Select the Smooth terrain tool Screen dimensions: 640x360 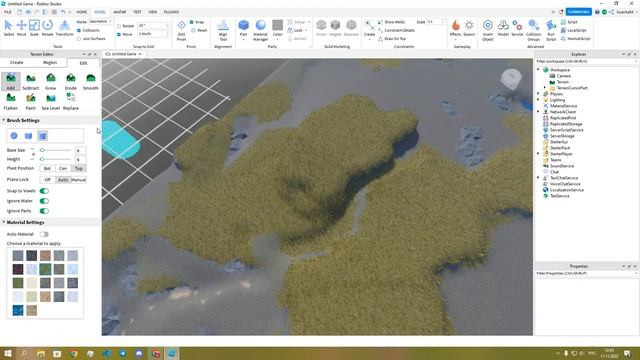click(x=91, y=81)
